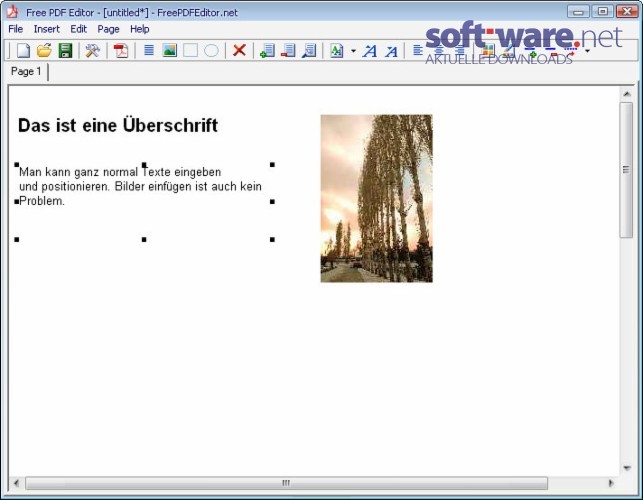Insert an ellipse shape
The width and height of the screenshot is (643, 500).
point(211,51)
